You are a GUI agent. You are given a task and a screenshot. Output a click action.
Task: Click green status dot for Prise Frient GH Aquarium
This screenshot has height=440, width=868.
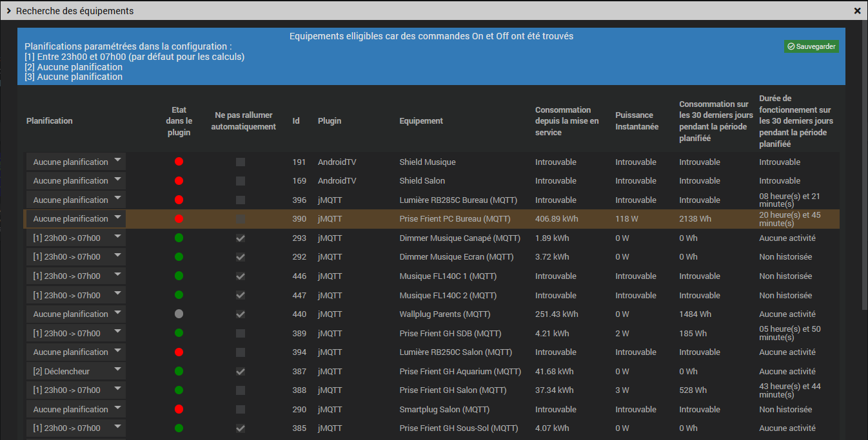tap(179, 371)
